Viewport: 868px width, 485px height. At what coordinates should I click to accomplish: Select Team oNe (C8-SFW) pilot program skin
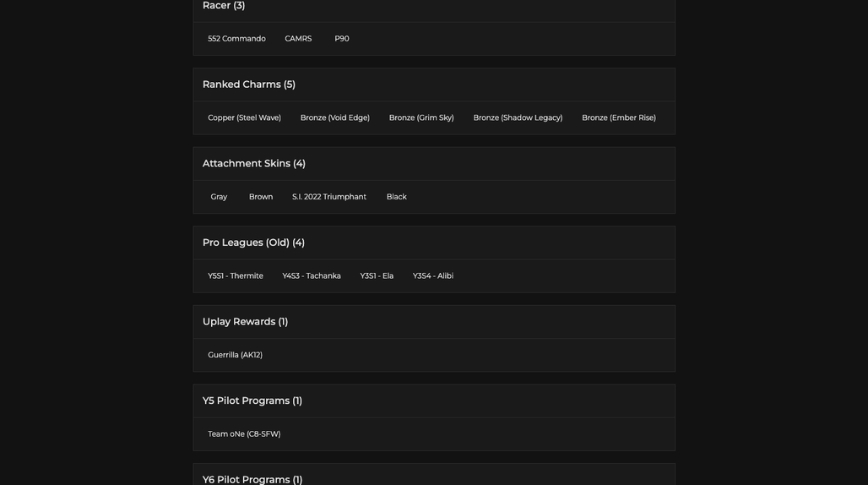click(244, 434)
